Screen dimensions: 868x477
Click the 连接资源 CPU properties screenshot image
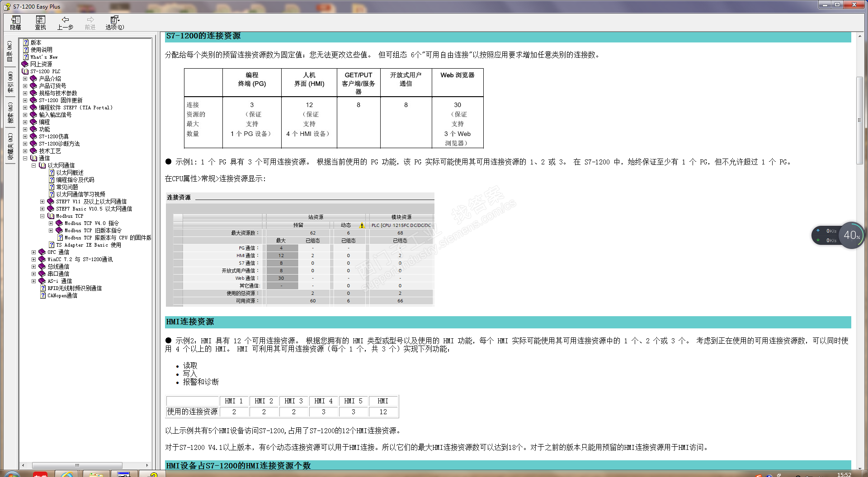coord(300,250)
